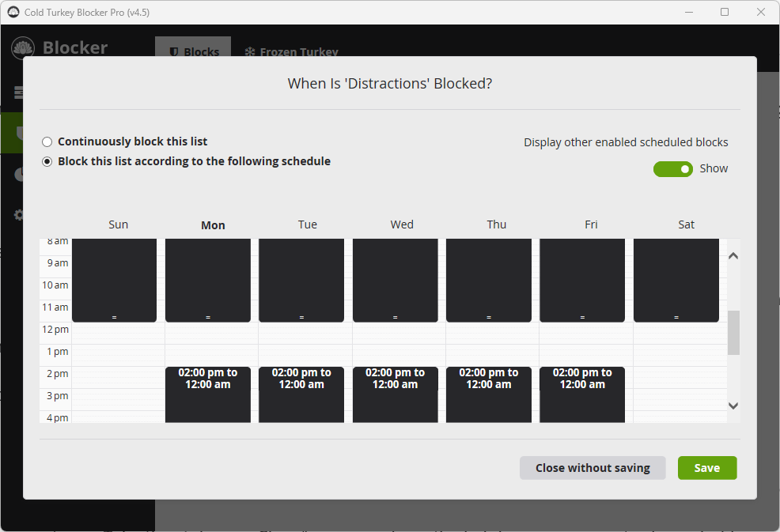
Task: Click the Save button
Action: (707, 468)
